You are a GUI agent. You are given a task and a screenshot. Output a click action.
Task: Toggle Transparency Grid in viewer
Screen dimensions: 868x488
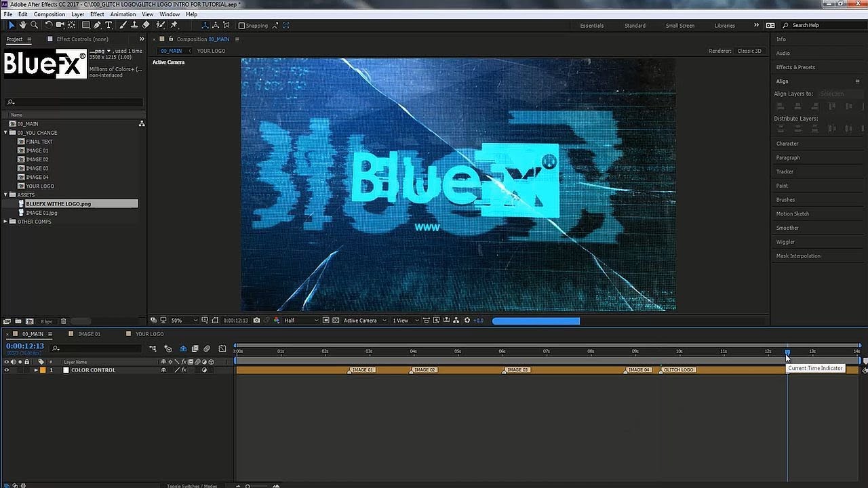point(336,321)
